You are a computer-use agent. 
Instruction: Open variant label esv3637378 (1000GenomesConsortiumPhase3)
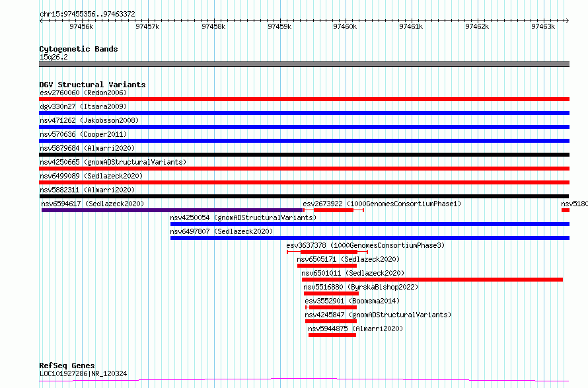tap(365, 245)
